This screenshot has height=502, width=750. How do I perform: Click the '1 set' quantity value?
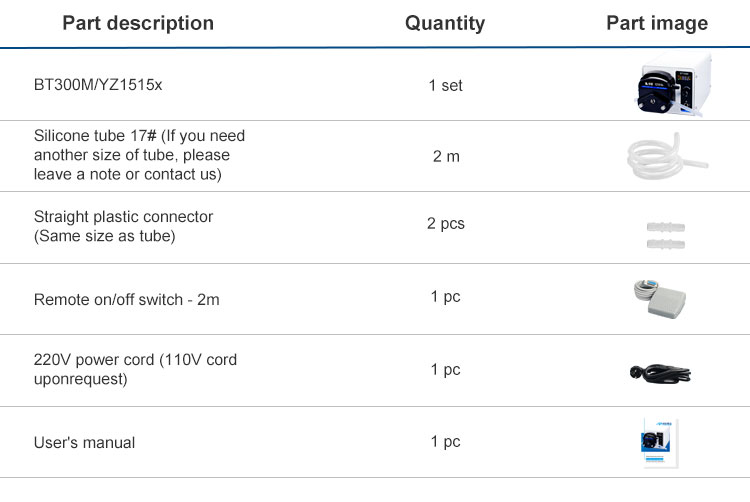(445, 85)
